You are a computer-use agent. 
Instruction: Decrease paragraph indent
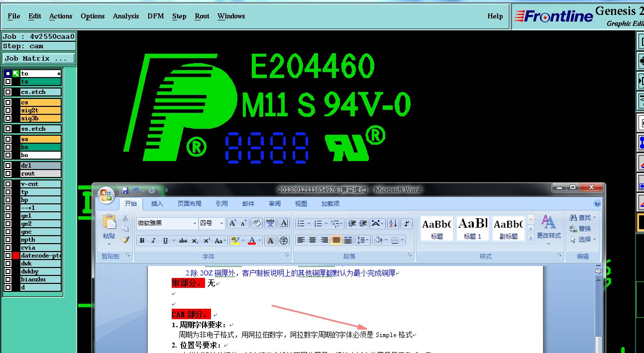tap(352, 223)
